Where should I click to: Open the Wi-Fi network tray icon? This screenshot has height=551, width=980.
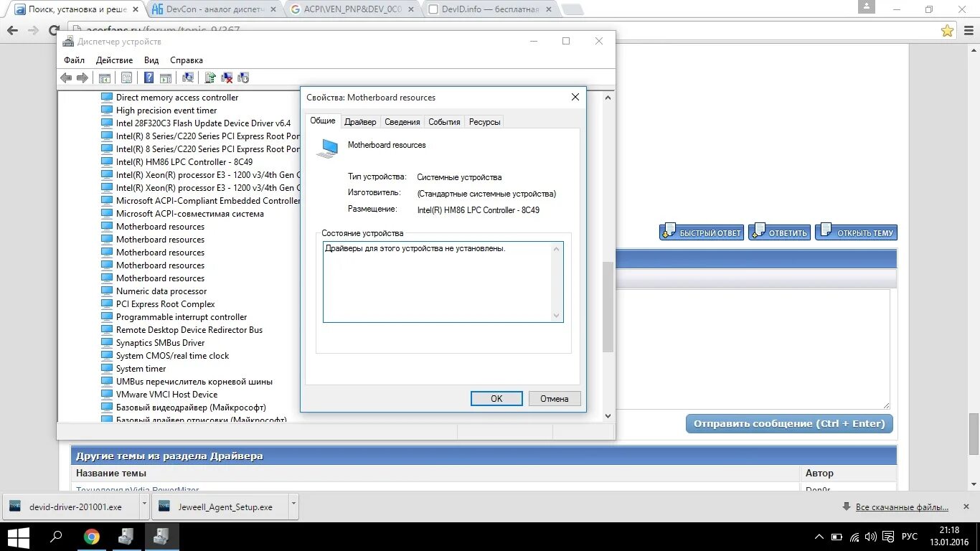pyautogui.click(x=854, y=537)
